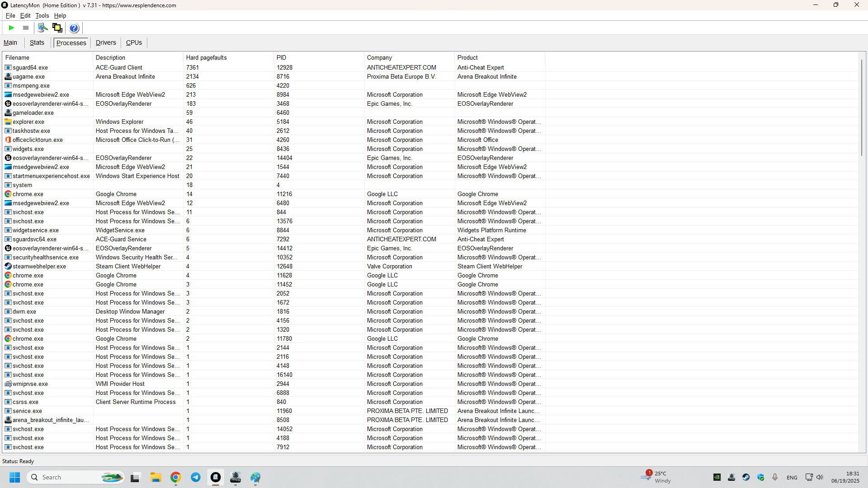The height and width of the screenshot is (488, 868).
Task: Open the Help menu
Action: pyautogui.click(x=60, y=15)
